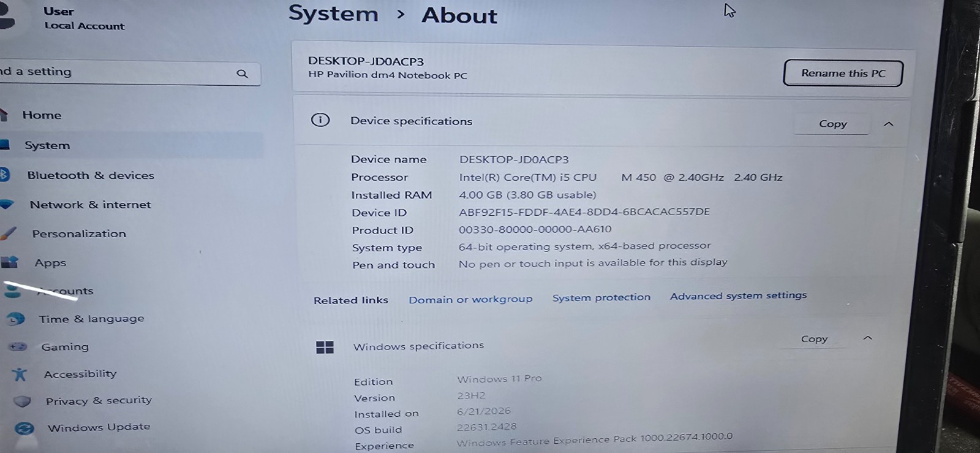The image size is (980, 453).
Task: Click the No pen or touch text
Action: pyautogui.click(x=593, y=262)
